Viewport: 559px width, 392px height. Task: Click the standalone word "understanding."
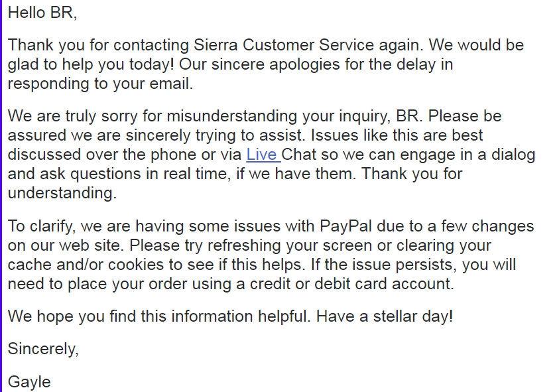coord(62,193)
